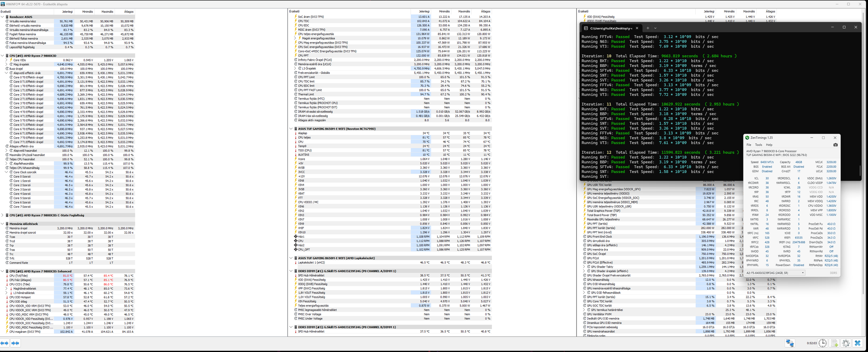The width and height of the screenshot is (868, 352).
Task: Click the first Minimális column header
Action: coord(84,12)
